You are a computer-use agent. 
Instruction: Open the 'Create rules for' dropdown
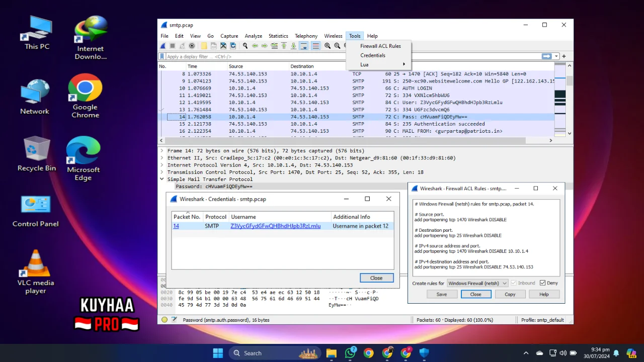pos(477,283)
